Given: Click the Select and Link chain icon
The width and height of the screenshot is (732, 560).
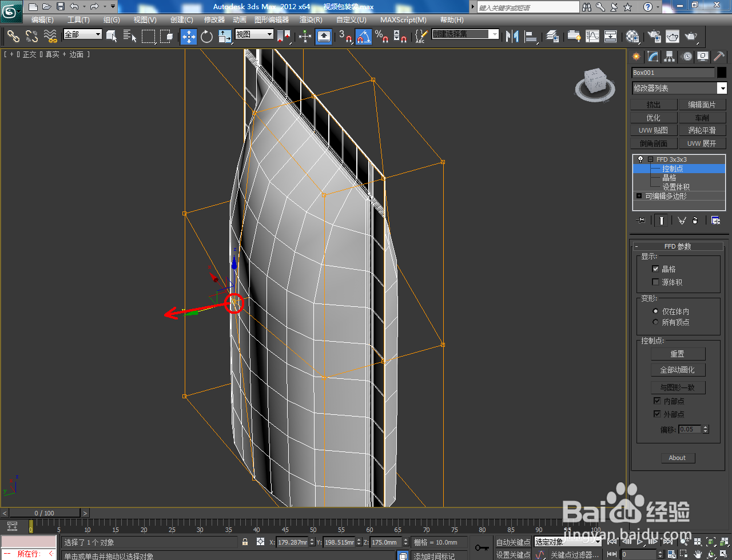Looking at the screenshot, I should click(13, 37).
